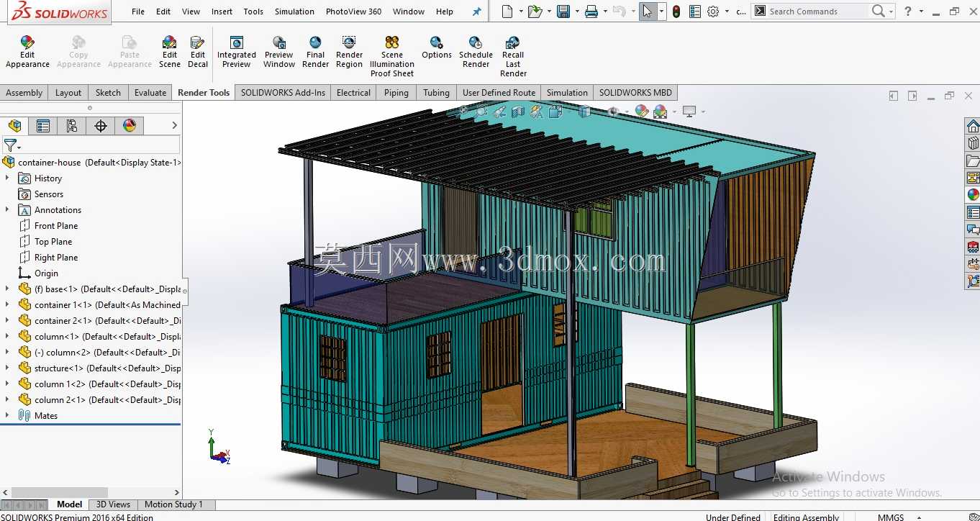
Task: Open the File menu
Action: 138,12
